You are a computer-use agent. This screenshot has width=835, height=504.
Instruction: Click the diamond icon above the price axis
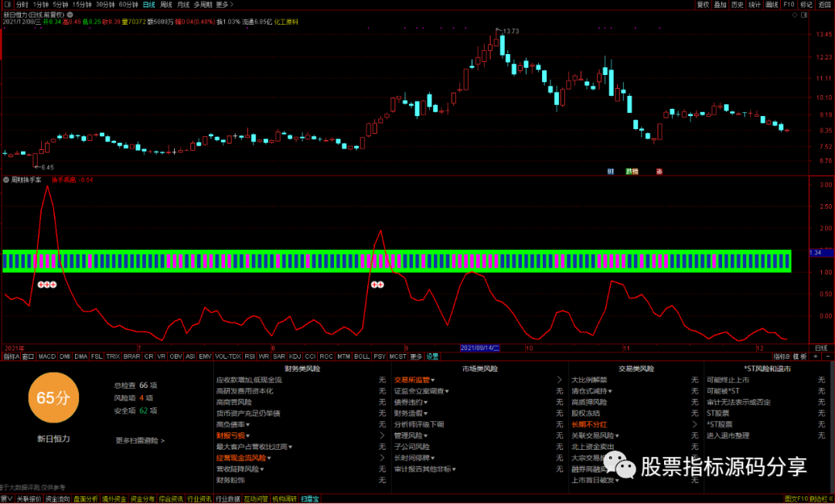click(x=795, y=15)
